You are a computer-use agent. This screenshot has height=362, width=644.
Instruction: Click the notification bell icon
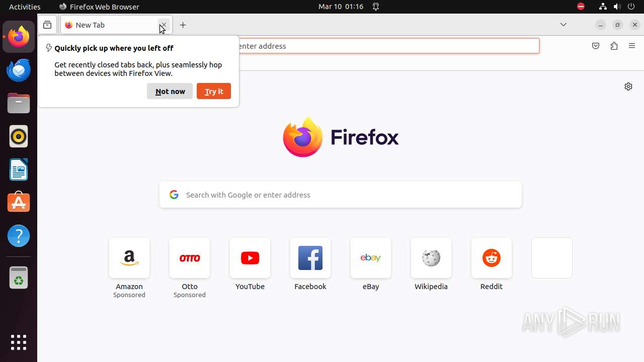pos(376,7)
